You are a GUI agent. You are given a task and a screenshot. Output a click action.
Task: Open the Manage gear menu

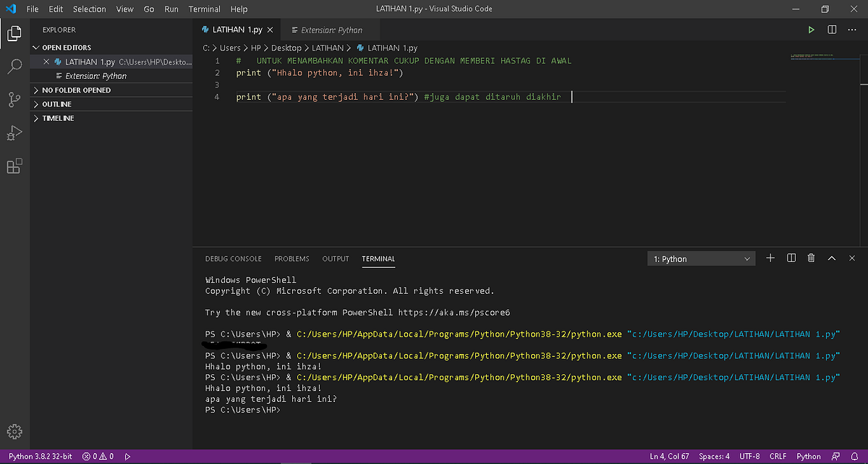pos(14,431)
